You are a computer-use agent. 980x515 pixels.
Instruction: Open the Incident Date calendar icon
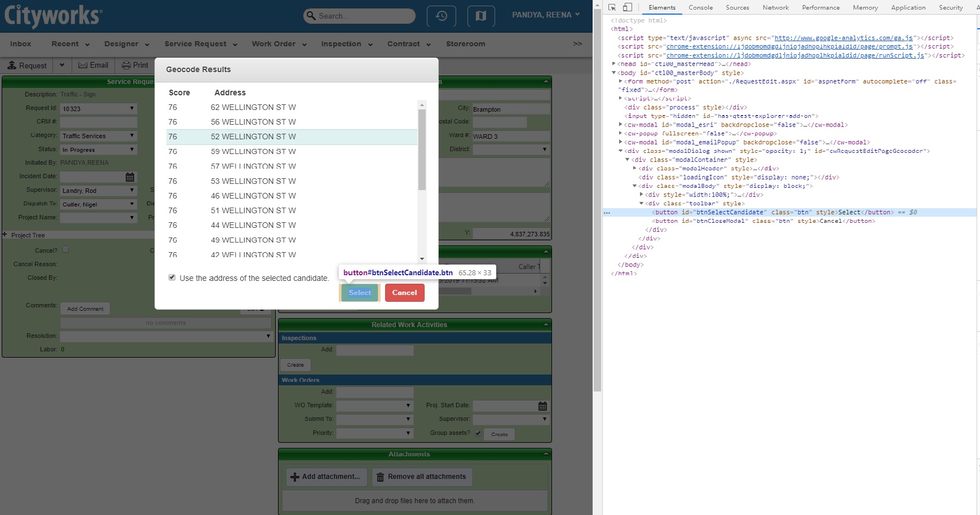(130, 176)
